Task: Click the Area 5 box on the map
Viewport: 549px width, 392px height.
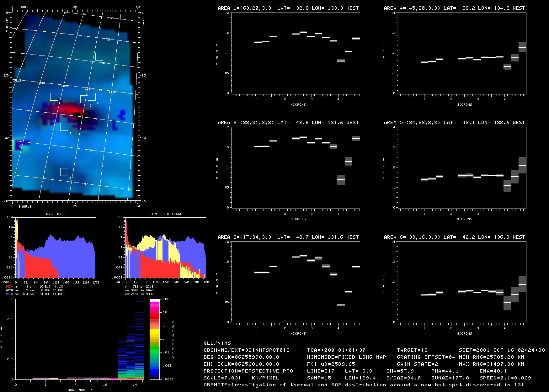Action: tap(84, 99)
